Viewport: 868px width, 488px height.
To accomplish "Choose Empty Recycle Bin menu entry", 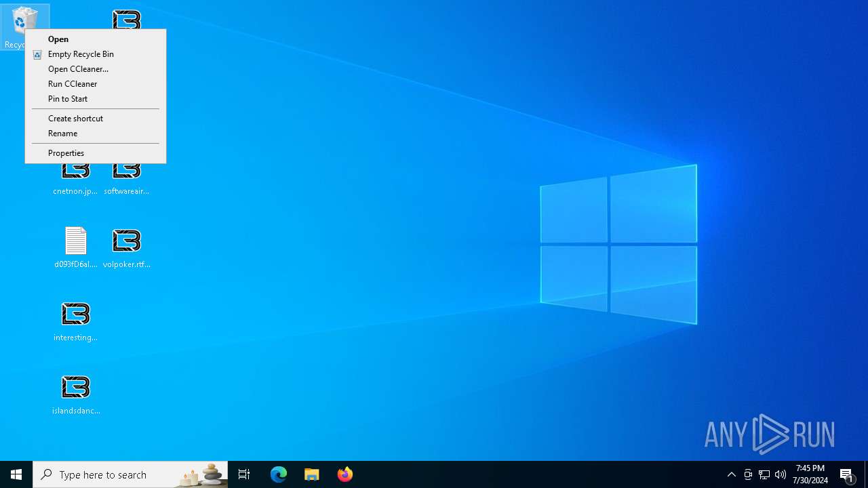I will pyautogui.click(x=96, y=54).
